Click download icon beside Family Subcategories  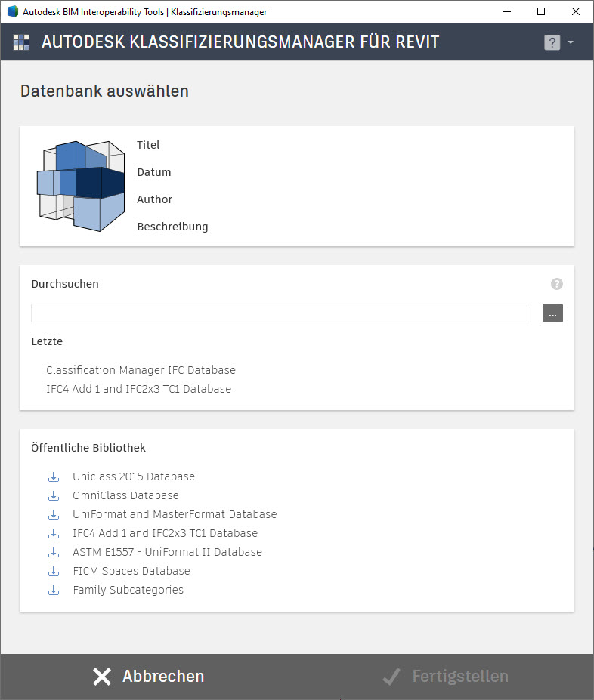click(x=54, y=590)
